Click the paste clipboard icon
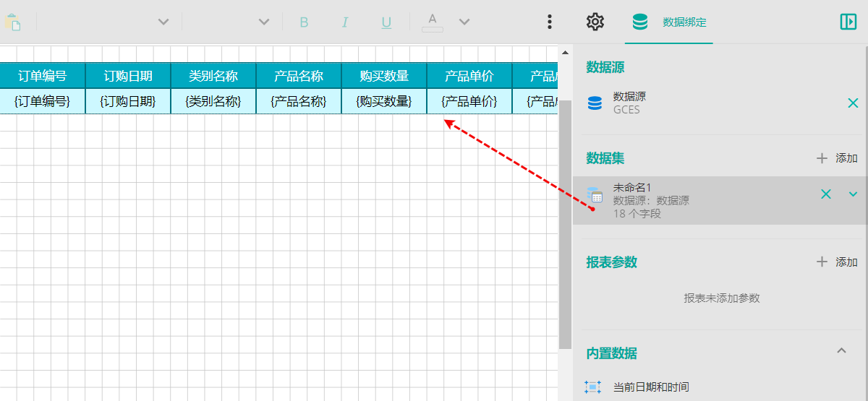 point(13,22)
